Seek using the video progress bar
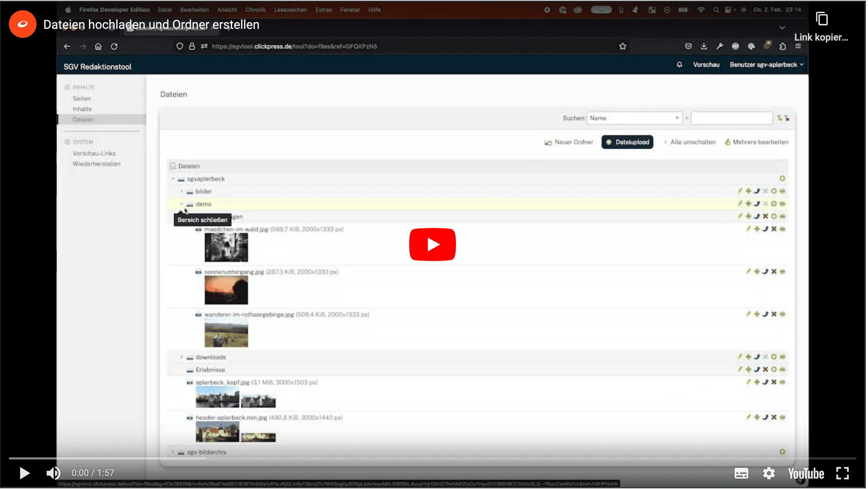The image size is (868, 489). click(432, 458)
